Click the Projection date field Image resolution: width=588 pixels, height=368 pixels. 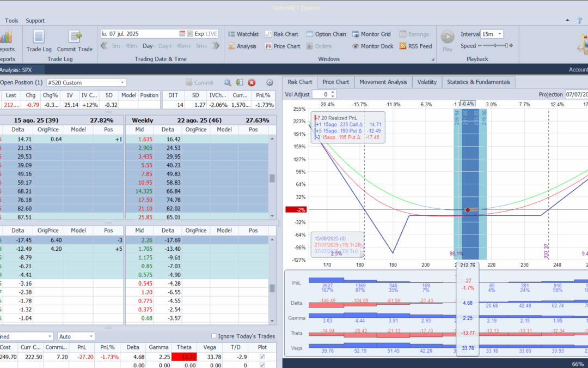577,95
